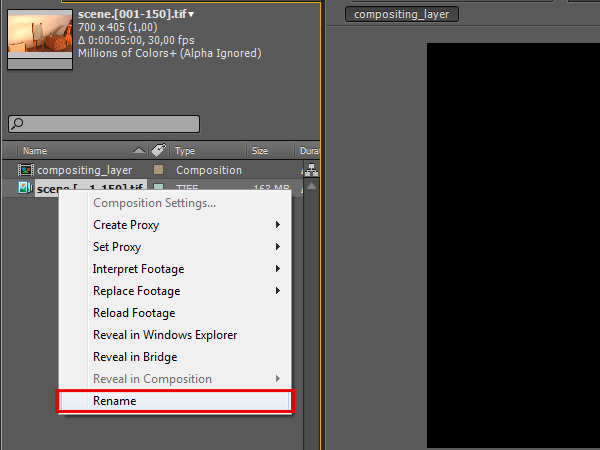This screenshot has width=600, height=450.
Task: Open the project flowchart view icon
Action: (312, 170)
